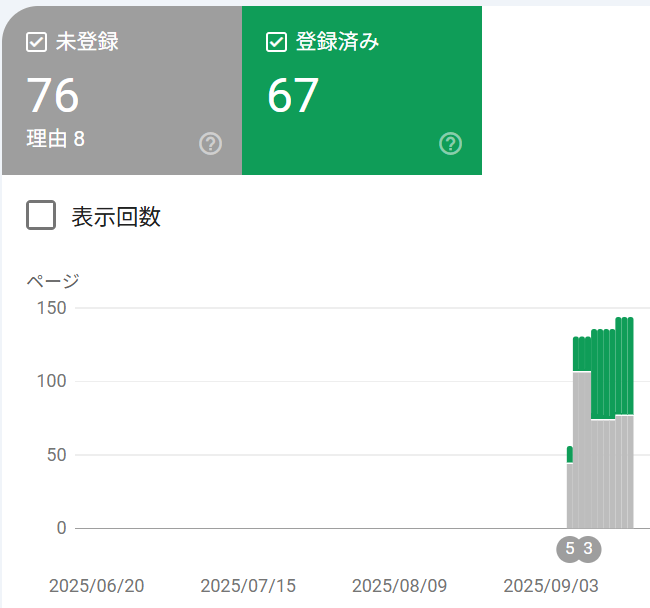Click the annotation marker labeled 3
Viewport: 650px width, 608px height.
coord(588,548)
